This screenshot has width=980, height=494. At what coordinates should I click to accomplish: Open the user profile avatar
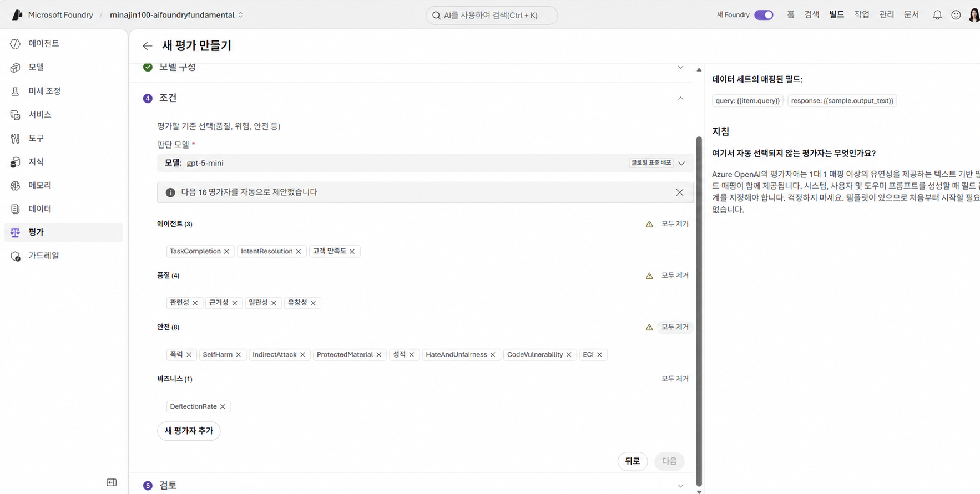click(x=974, y=15)
